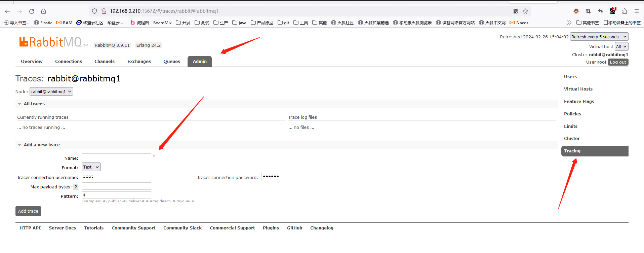Viewport: 644px width, 253px height.
Task: Open the GitHub footer link
Action: pyautogui.click(x=294, y=228)
